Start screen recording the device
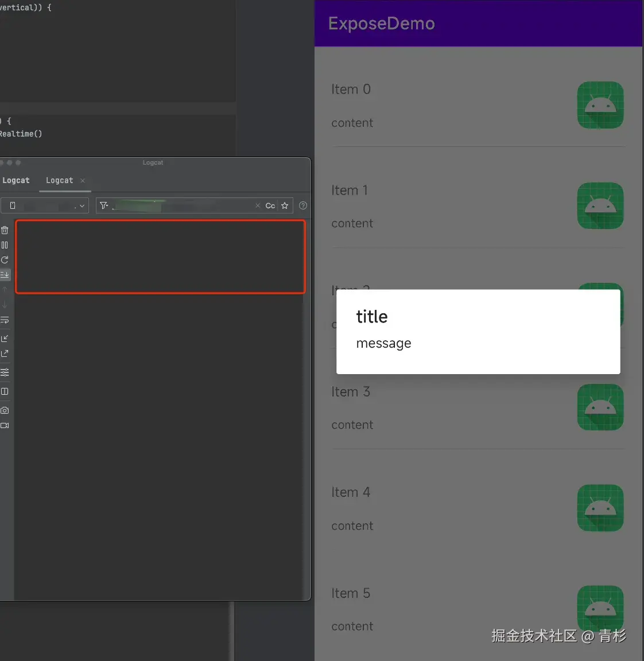 pos(5,425)
